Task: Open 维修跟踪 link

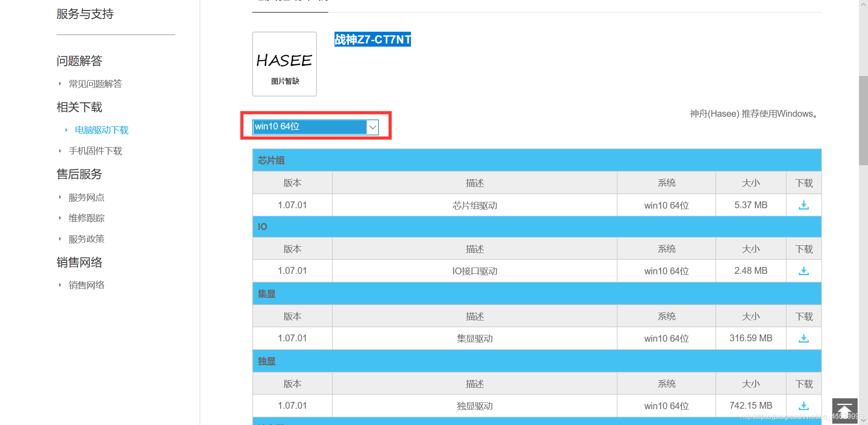Action: pos(86,218)
